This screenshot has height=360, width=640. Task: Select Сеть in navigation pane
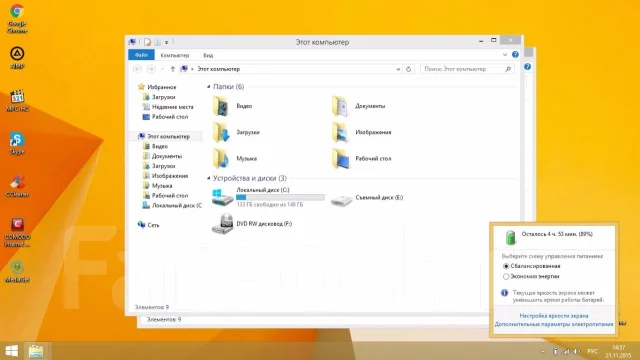(149, 225)
